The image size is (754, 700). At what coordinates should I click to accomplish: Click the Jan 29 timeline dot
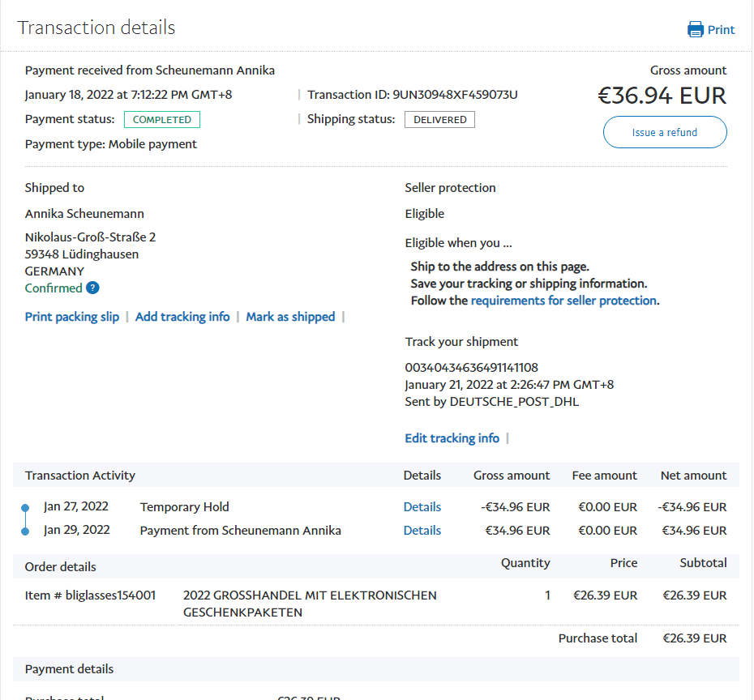point(25,531)
